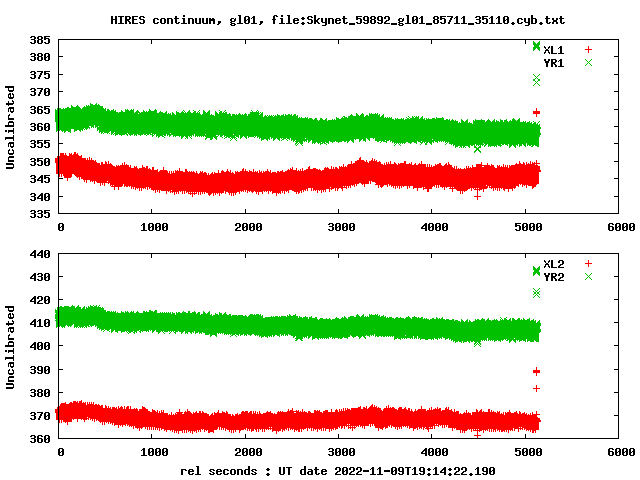Image resolution: width=640 pixels, height=480 pixels.
Task: Click the 3000 x-axis tick of the XL2/YR2 plot
Action: pyautogui.click(x=341, y=452)
